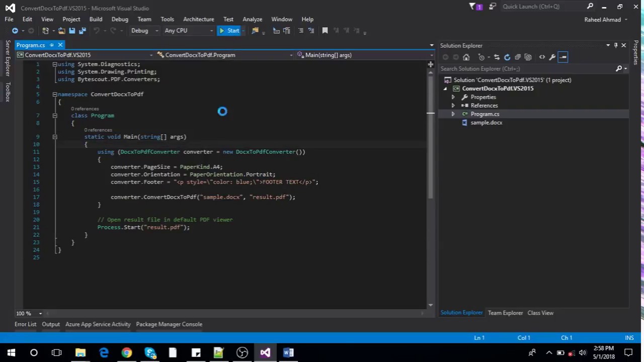This screenshot has width=644, height=362.
Task: Click the Home icon in Solution Explorer
Action: pyautogui.click(x=466, y=57)
